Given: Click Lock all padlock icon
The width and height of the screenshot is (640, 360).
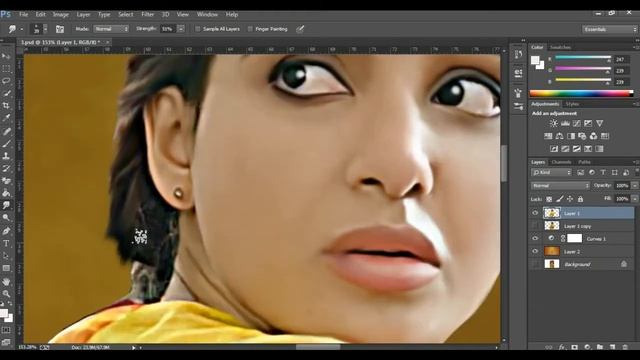Looking at the screenshot, I should click(x=580, y=199).
